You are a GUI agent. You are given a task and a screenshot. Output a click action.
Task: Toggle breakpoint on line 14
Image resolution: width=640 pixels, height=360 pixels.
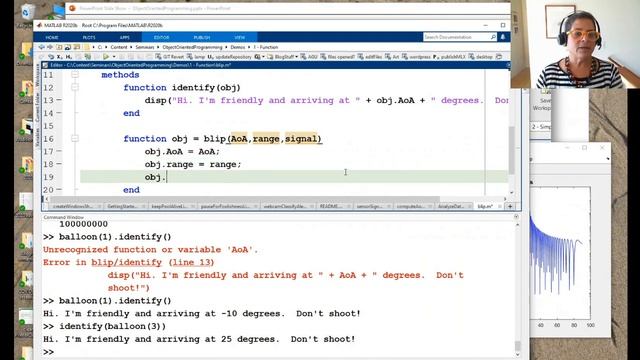pos(59,113)
